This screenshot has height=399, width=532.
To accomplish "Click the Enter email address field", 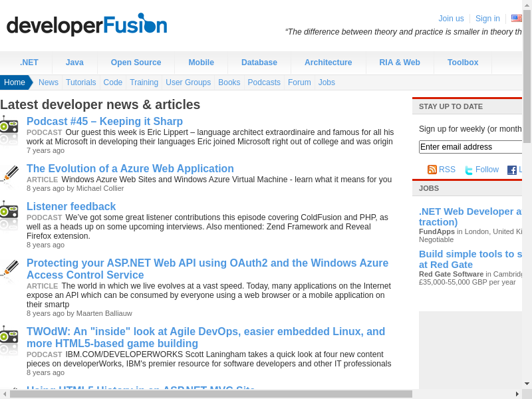I will [470, 147].
